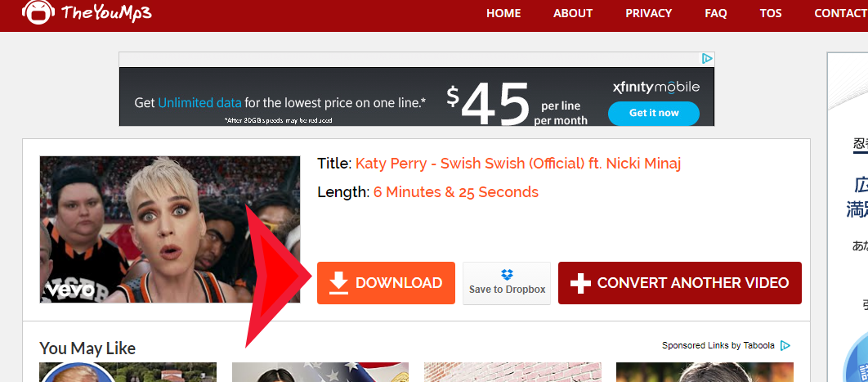Click the Swish Swish video title link
The image size is (868, 382).
[518, 164]
